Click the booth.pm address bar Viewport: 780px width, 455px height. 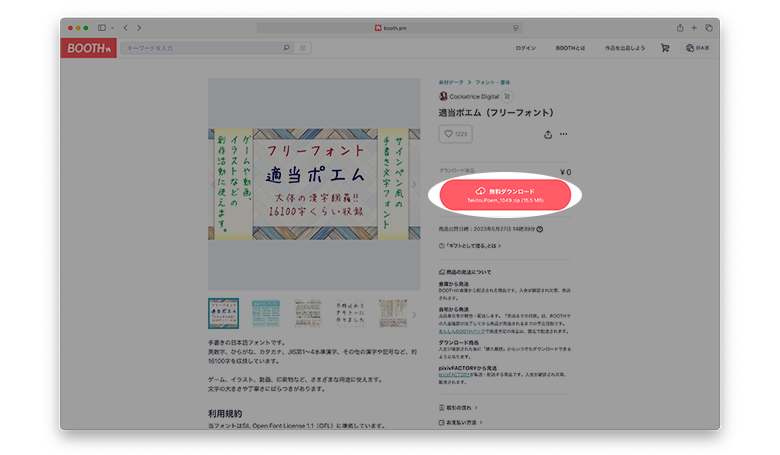point(390,28)
